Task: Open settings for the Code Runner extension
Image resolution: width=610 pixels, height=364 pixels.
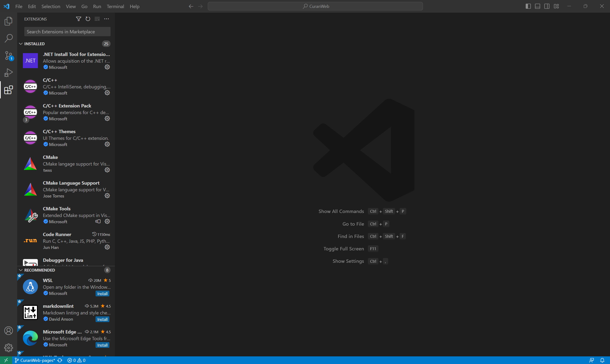Action: pos(107,247)
